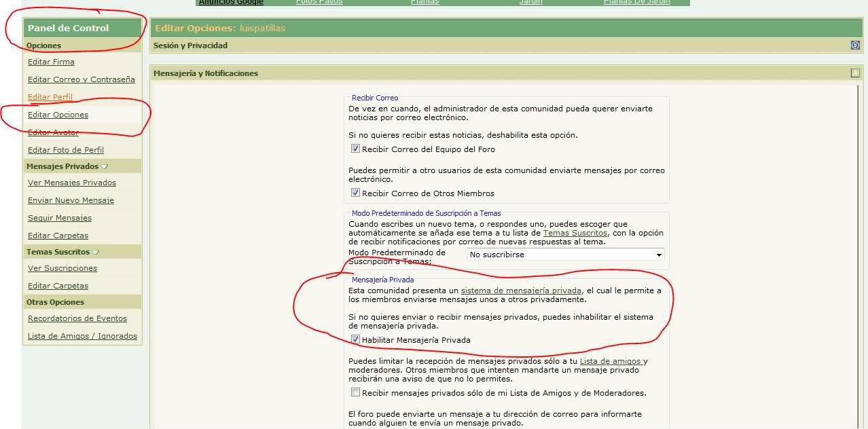Open Seguir Mensajes link

tap(60, 218)
